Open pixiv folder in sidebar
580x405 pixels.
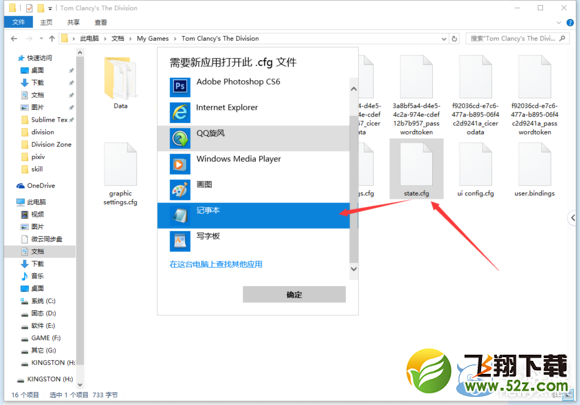click(33, 157)
